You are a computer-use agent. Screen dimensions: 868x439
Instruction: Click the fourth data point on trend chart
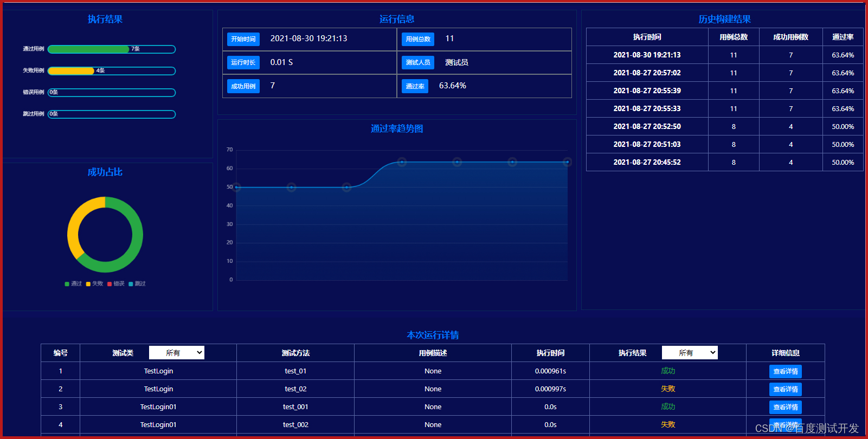click(402, 162)
